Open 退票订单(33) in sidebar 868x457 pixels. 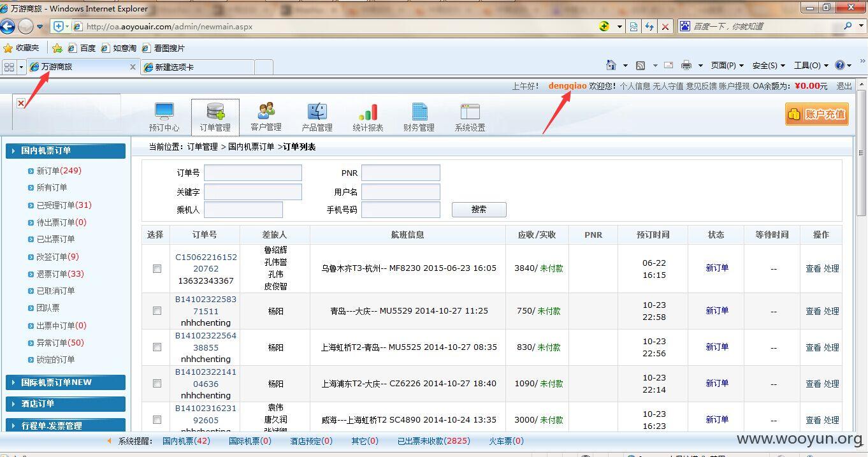click(60, 274)
